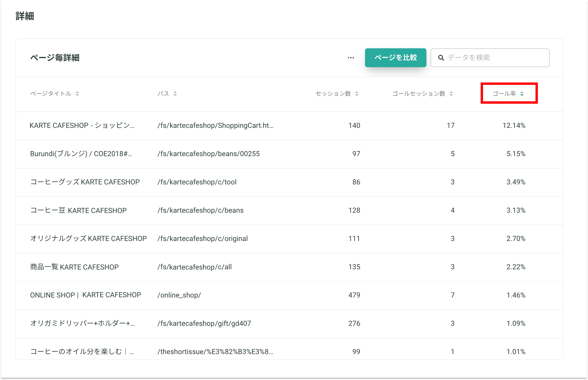The height and width of the screenshot is (380, 588).
Task: Click the /theshortissue/ encoded path cell
Action: [215, 352]
